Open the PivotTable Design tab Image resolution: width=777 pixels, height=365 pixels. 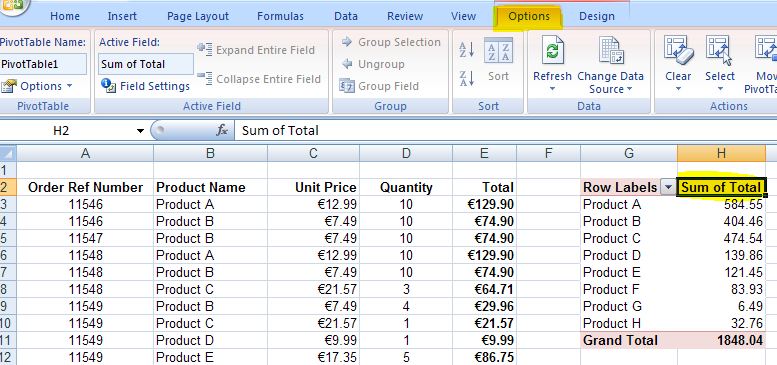[x=597, y=16]
